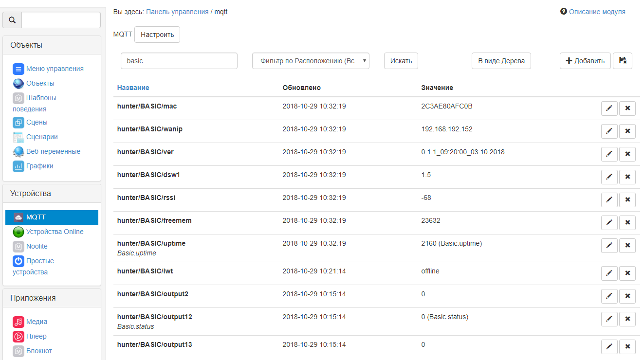Viewport: 644px width, 360px height.
Task: Open Графики in the sidebar
Action: coord(39,166)
